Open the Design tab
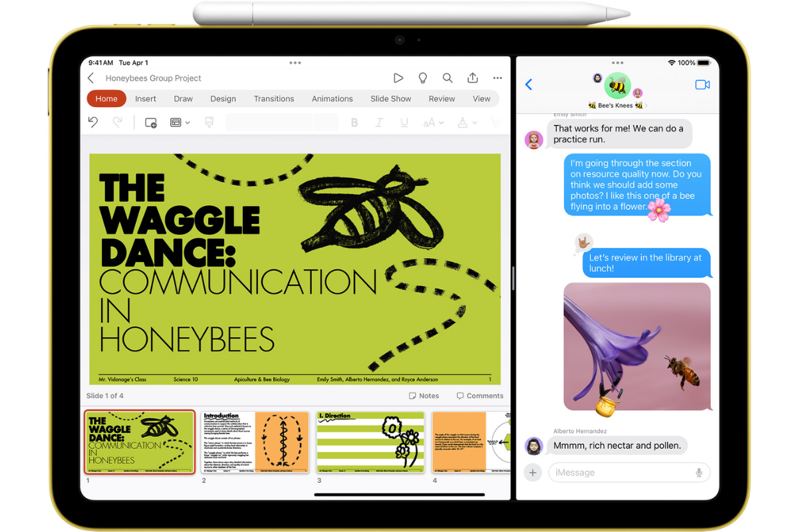 (223, 98)
